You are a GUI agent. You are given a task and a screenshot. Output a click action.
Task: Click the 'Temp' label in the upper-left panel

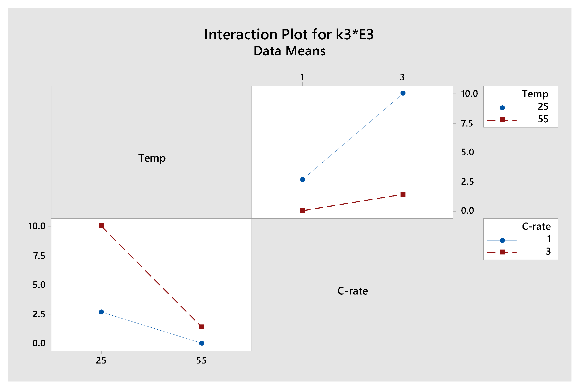(x=152, y=158)
